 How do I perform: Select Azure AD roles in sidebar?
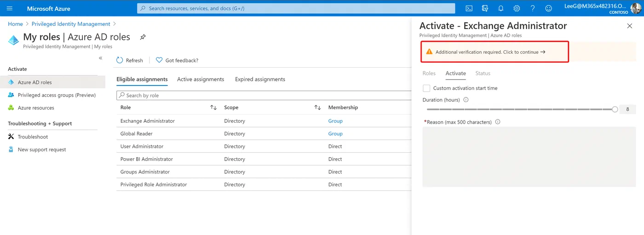coord(52,82)
